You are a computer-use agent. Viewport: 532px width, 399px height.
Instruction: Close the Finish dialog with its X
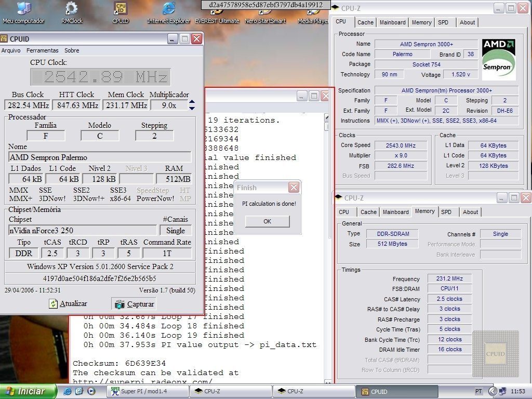coord(294,187)
